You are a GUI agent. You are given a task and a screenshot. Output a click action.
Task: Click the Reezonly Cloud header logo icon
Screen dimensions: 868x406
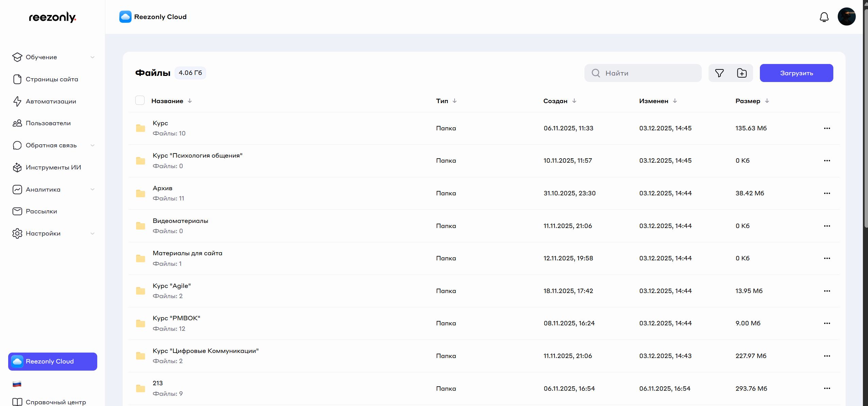pyautogui.click(x=125, y=17)
